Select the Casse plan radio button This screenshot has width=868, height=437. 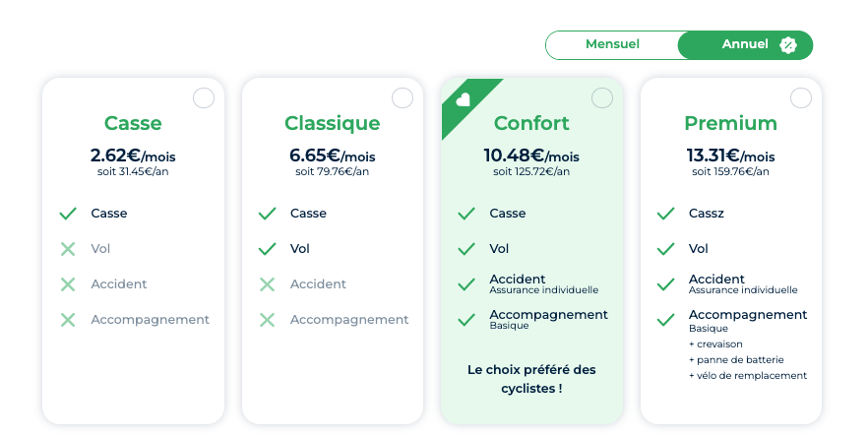click(x=204, y=98)
